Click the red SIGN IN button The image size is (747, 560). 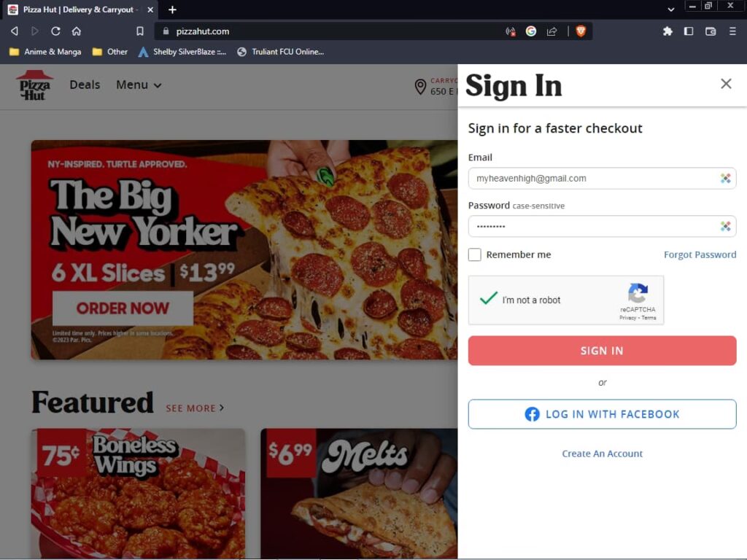click(602, 351)
